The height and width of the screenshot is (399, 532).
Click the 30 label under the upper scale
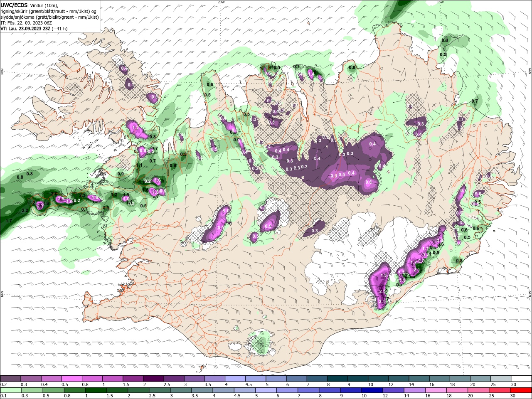tap(514, 384)
